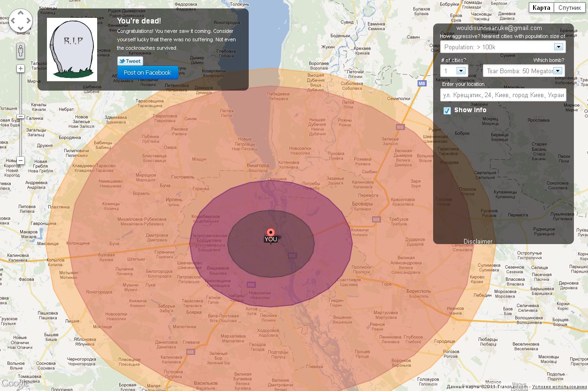The width and height of the screenshot is (588, 391).
Task: Click the R.I.P tombstone image
Action: tap(72, 50)
